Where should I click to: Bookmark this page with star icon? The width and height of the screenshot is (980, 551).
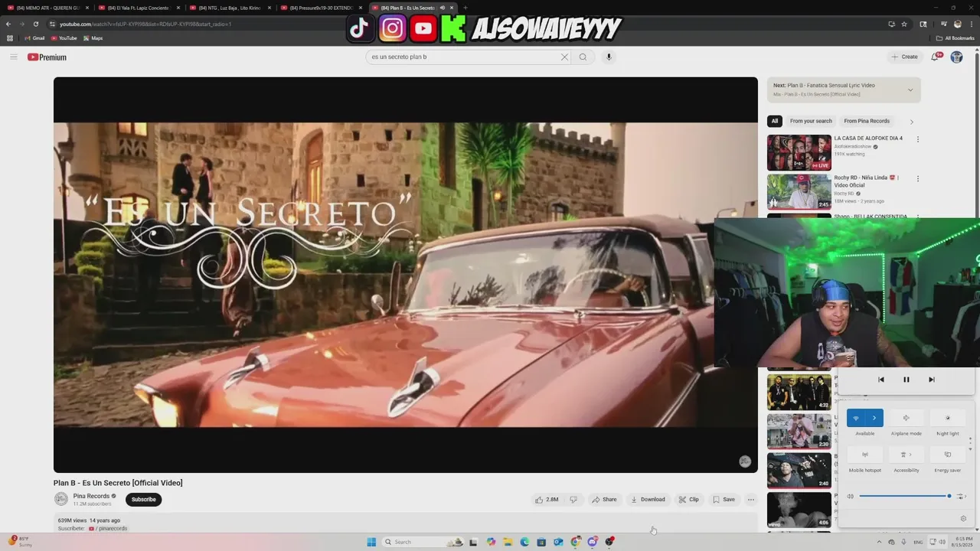point(904,24)
